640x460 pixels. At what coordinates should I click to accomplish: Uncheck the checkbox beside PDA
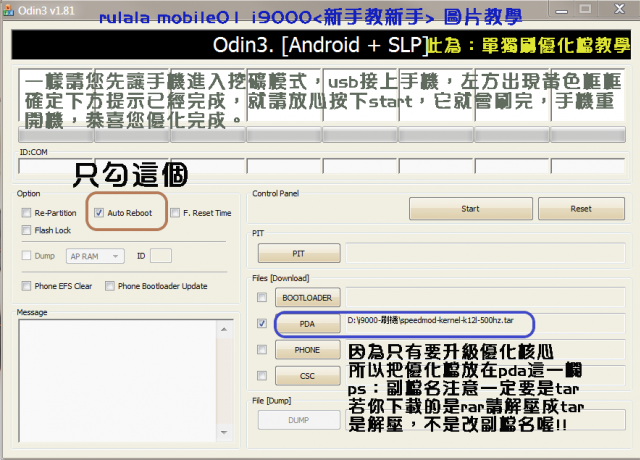262,323
